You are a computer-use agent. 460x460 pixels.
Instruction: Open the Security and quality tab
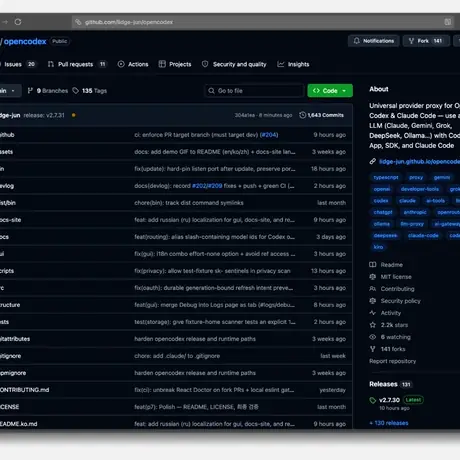[234, 64]
